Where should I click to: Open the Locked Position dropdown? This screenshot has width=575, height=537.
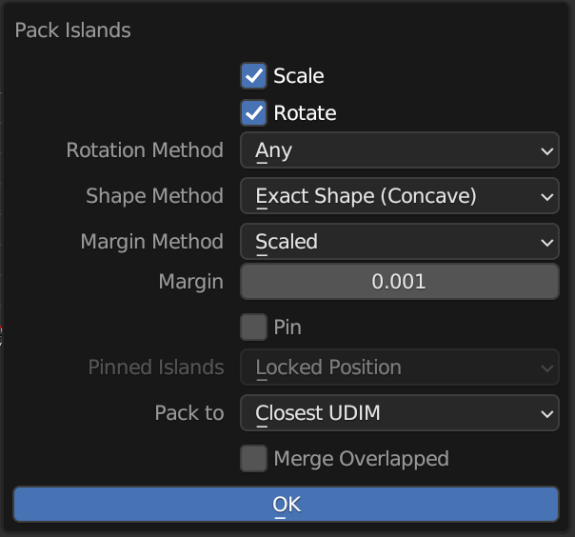[400, 367]
